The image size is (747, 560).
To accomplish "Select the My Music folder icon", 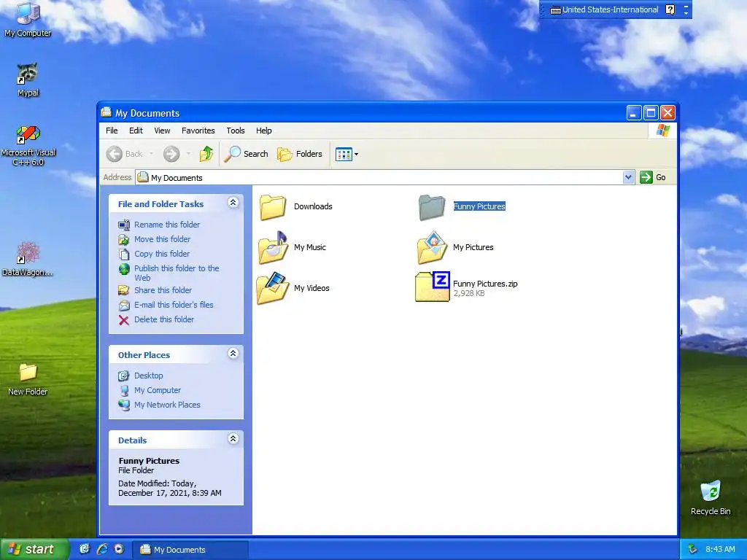I will point(273,248).
